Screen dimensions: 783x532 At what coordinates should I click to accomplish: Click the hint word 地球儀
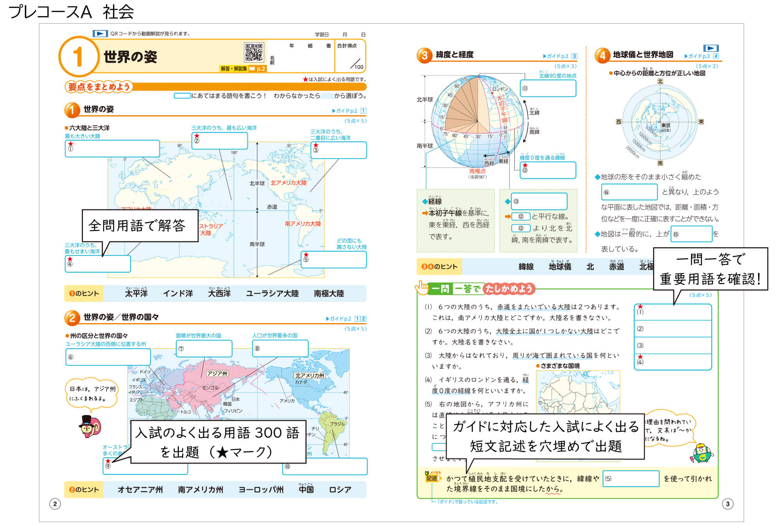click(x=560, y=266)
